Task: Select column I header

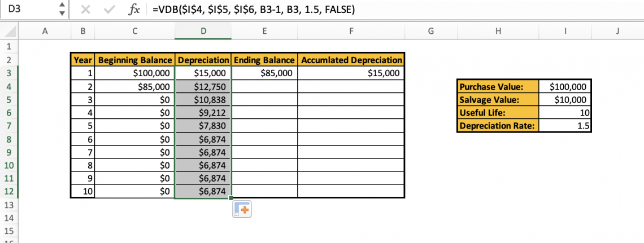Action: (x=565, y=32)
